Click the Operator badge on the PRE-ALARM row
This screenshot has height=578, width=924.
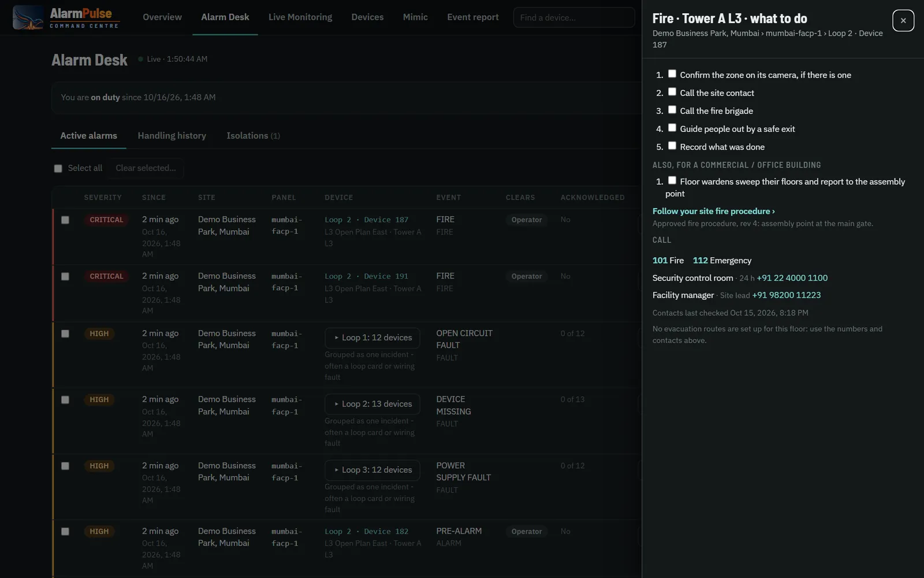click(527, 531)
